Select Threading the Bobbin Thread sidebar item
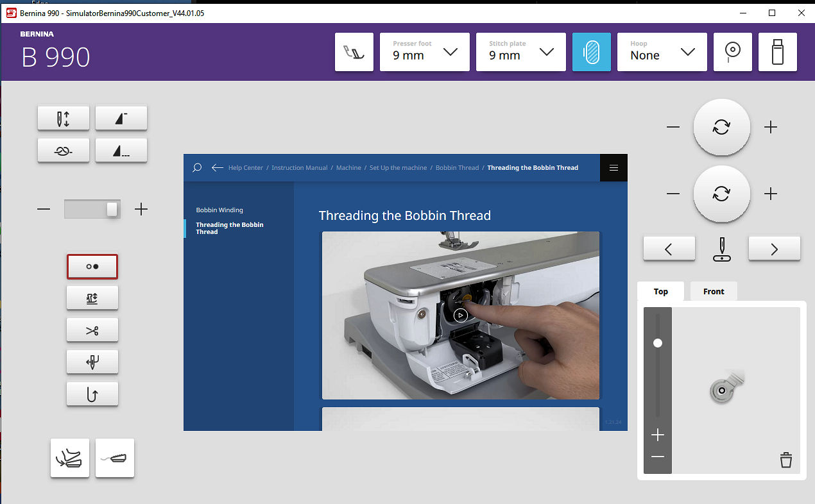 [x=230, y=228]
